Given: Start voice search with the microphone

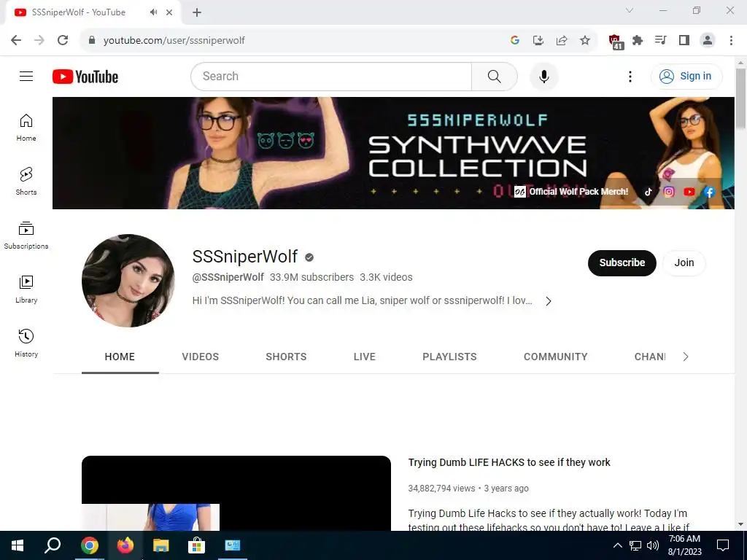Looking at the screenshot, I should pyautogui.click(x=543, y=76).
